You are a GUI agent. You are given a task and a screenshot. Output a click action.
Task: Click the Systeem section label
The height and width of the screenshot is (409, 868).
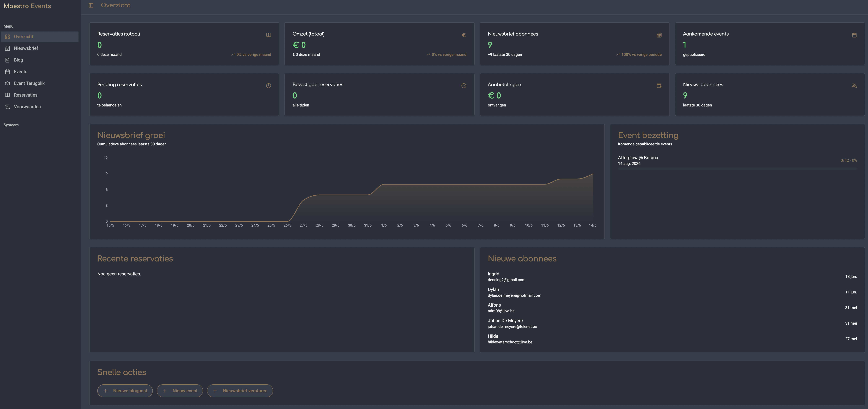point(11,125)
